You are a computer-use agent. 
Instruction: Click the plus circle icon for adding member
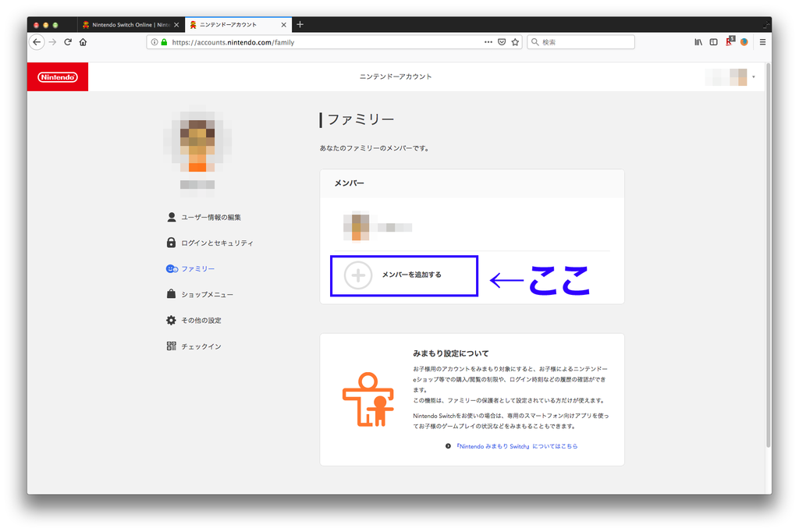click(x=358, y=275)
